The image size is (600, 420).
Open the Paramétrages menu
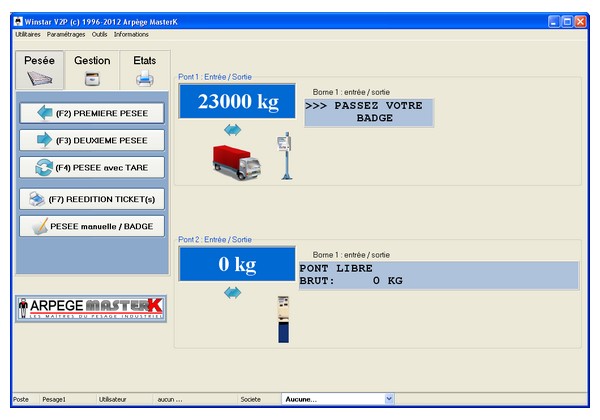[x=66, y=34]
